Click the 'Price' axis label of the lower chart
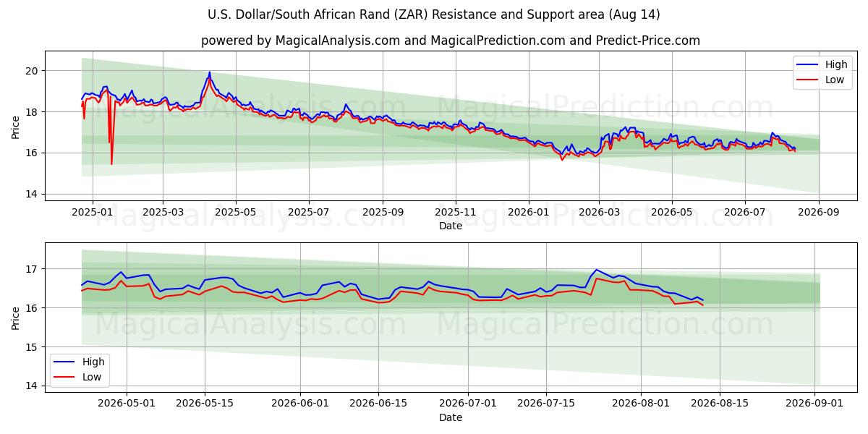Viewport: 868px width, 434px height. [x=16, y=318]
